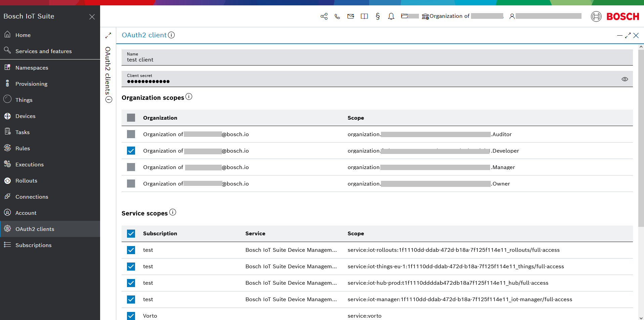
Task: Click the Client secret field
Action: [377, 79]
